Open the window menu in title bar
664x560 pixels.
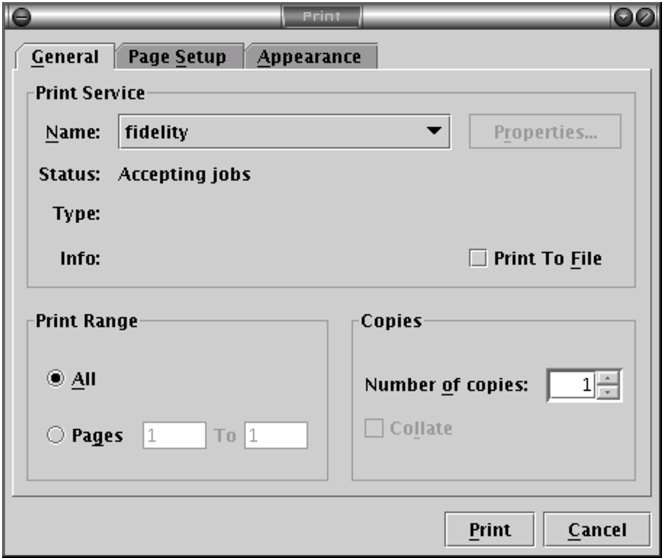[x=20, y=16]
